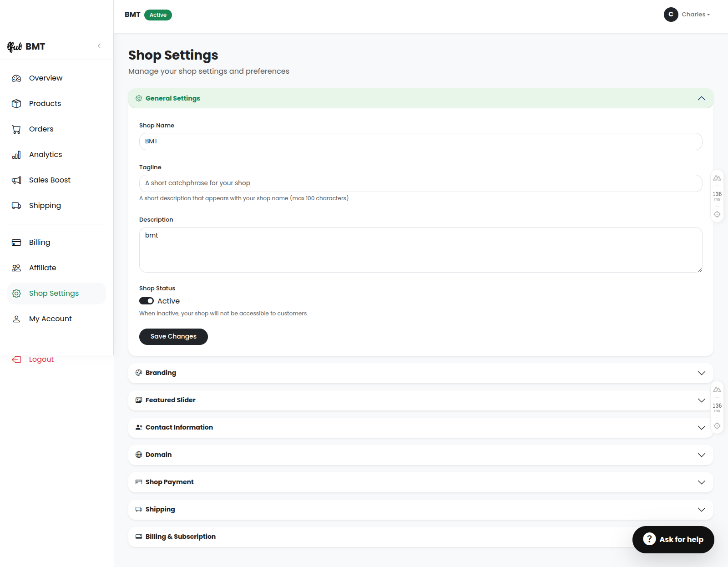The height and width of the screenshot is (567, 728).
Task: Click the Billing & Subscription header
Action: click(x=421, y=537)
